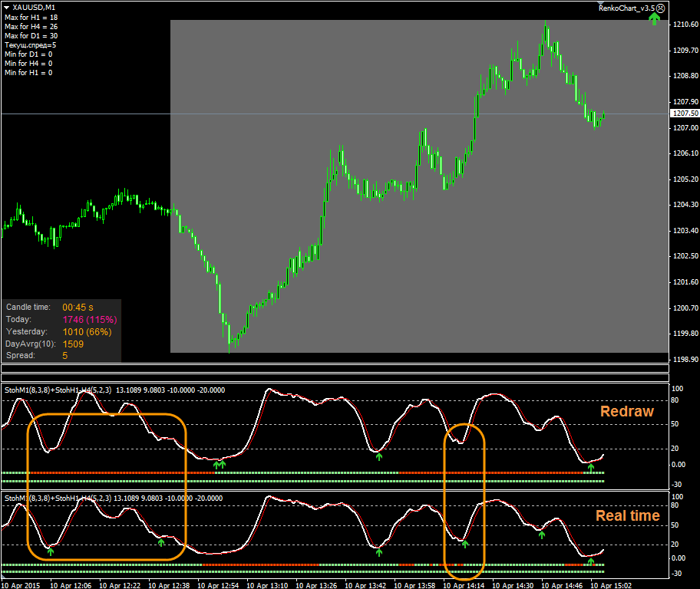Select the 'Max for H1 = 18' line

point(31,18)
